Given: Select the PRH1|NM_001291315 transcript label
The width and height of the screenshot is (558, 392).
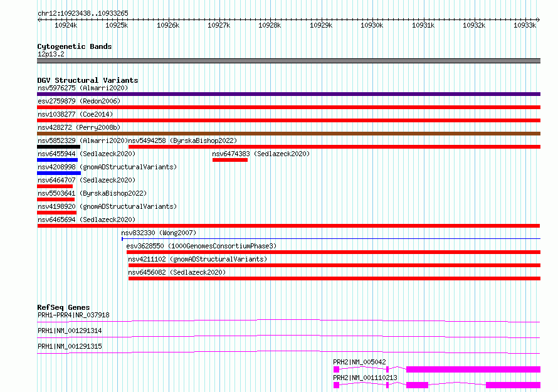Looking at the screenshot, I should point(70,346).
